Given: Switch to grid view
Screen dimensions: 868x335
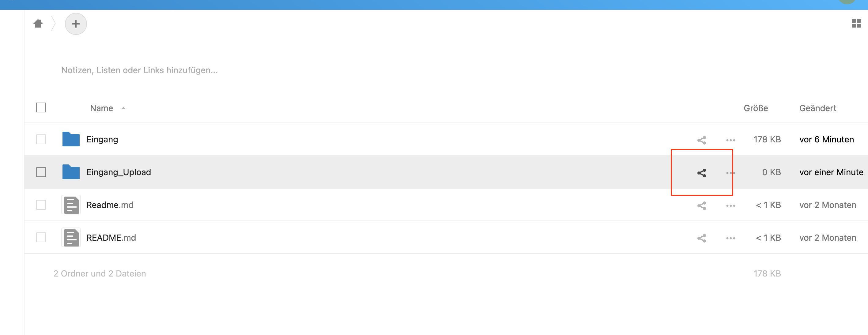Looking at the screenshot, I should coord(856,23).
